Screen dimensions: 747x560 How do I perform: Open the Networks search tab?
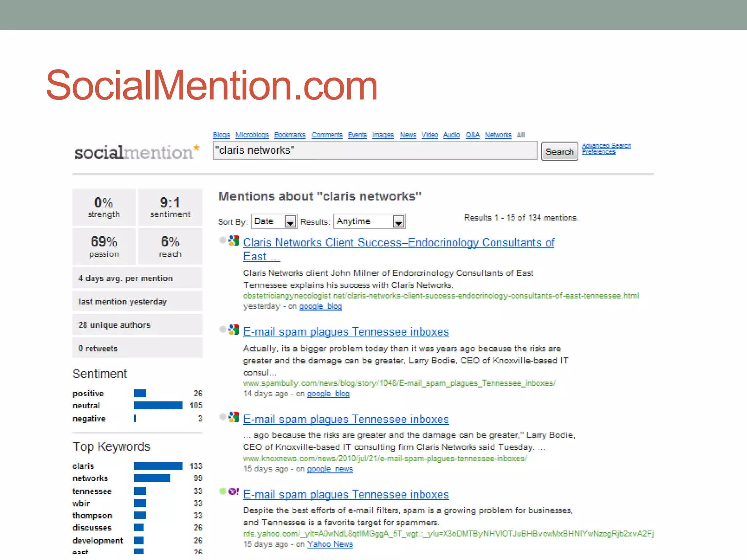[498, 135]
